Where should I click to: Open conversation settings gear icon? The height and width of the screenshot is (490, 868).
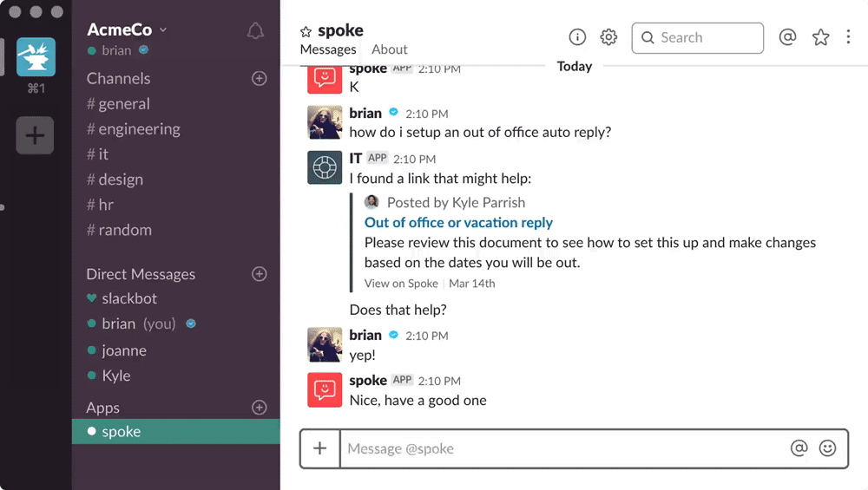coord(608,37)
